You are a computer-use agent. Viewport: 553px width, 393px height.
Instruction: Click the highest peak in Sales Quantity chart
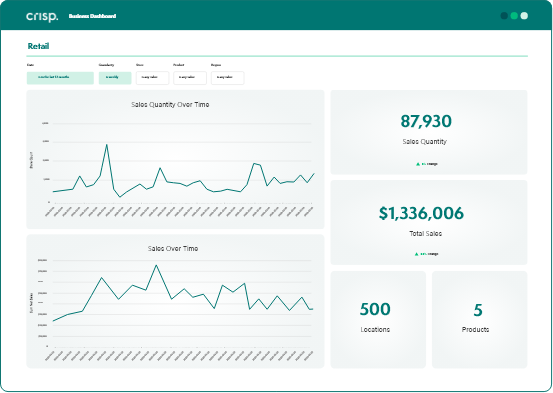coord(107,145)
